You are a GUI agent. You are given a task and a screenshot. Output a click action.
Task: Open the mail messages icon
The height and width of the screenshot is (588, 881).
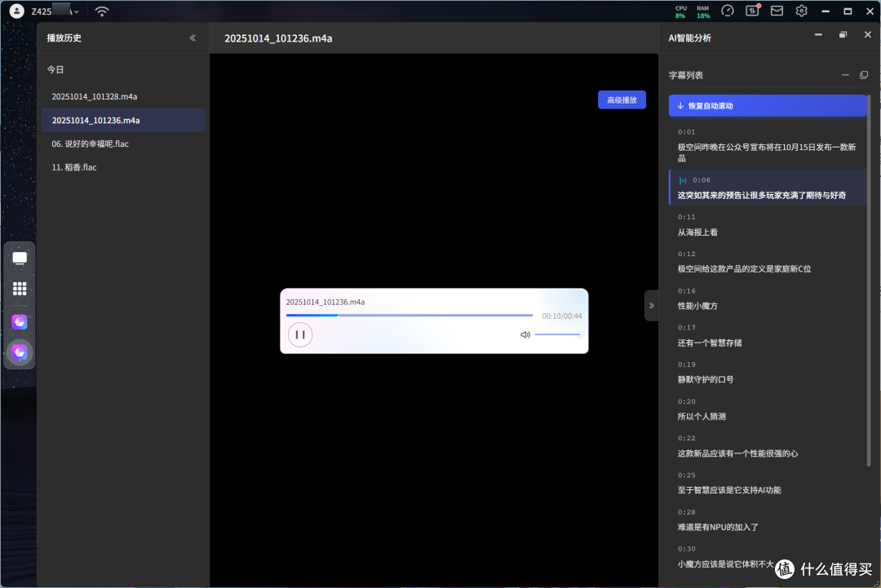(x=777, y=11)
